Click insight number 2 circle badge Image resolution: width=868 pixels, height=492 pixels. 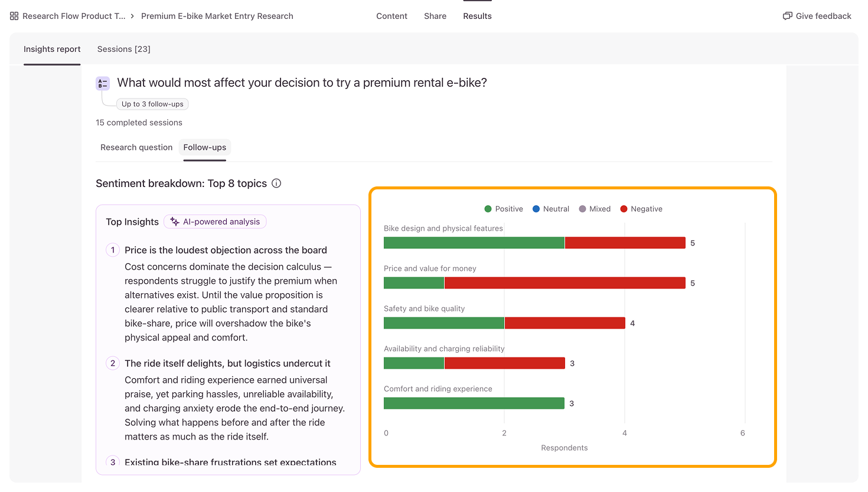click(x=113, y=363)
